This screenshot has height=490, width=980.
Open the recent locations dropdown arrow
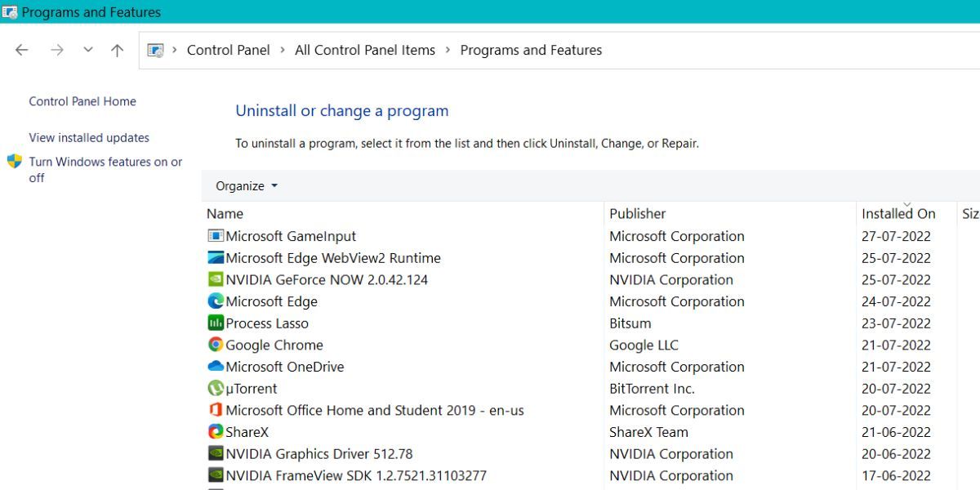pyautogui.click(x=88, y=50)
